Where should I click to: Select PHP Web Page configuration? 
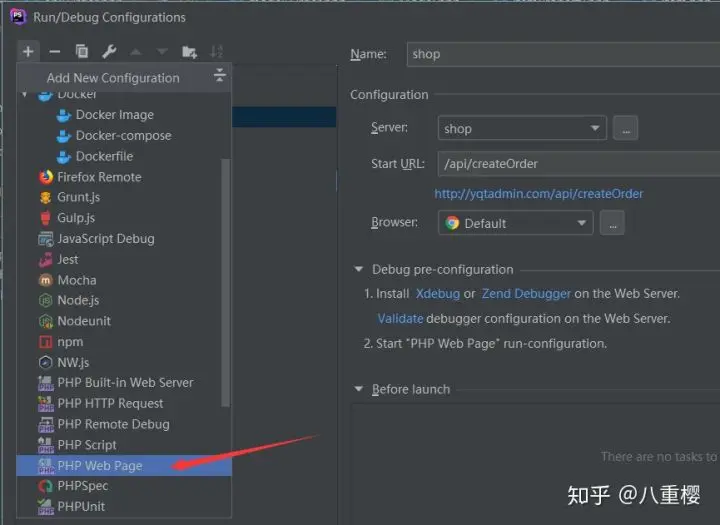click(x=124, y=466)
